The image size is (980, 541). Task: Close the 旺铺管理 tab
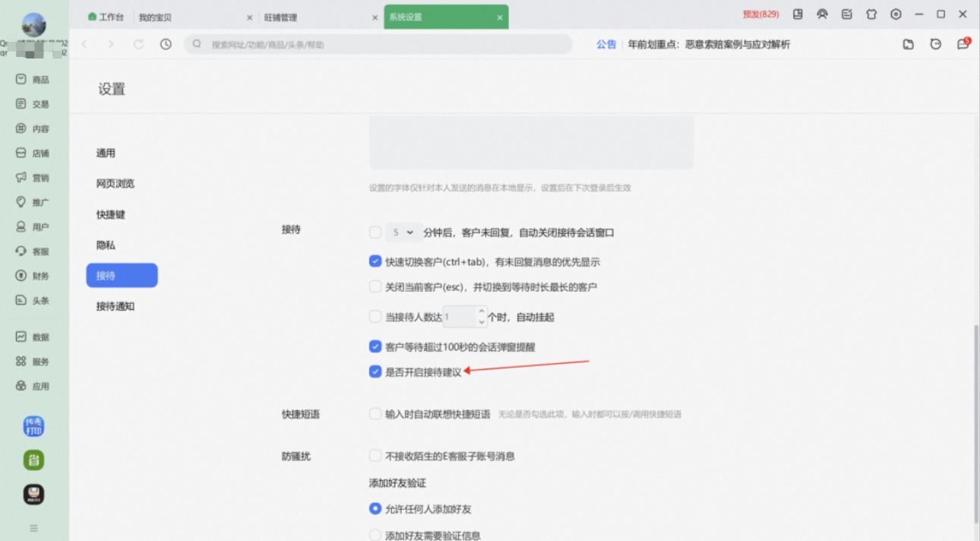(x=375, y=17)
